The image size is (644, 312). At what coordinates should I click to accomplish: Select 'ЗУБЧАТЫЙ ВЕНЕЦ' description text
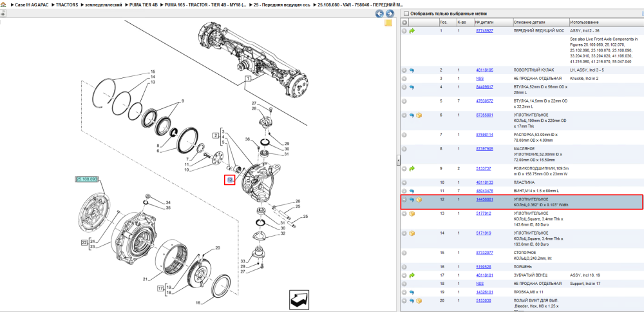point(531,275)
